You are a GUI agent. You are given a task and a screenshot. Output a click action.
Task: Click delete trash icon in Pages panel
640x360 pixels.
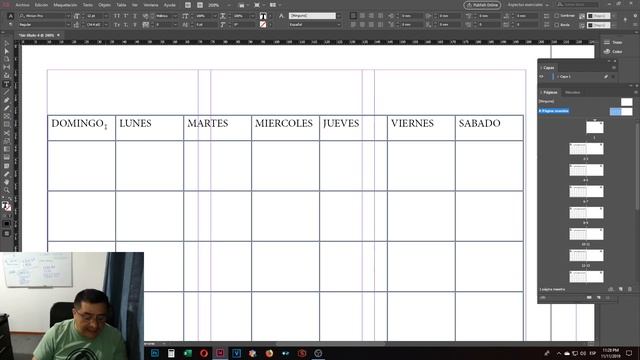point(630,289)
